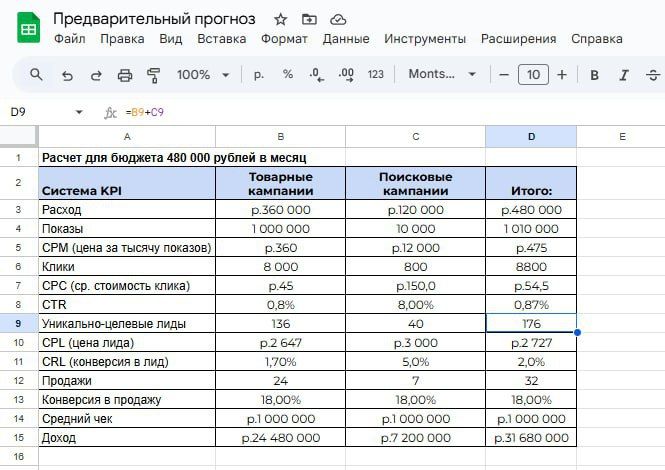The width and height of the screenshot is (665, 470).
Task: Select column A header
Action: 127,137
